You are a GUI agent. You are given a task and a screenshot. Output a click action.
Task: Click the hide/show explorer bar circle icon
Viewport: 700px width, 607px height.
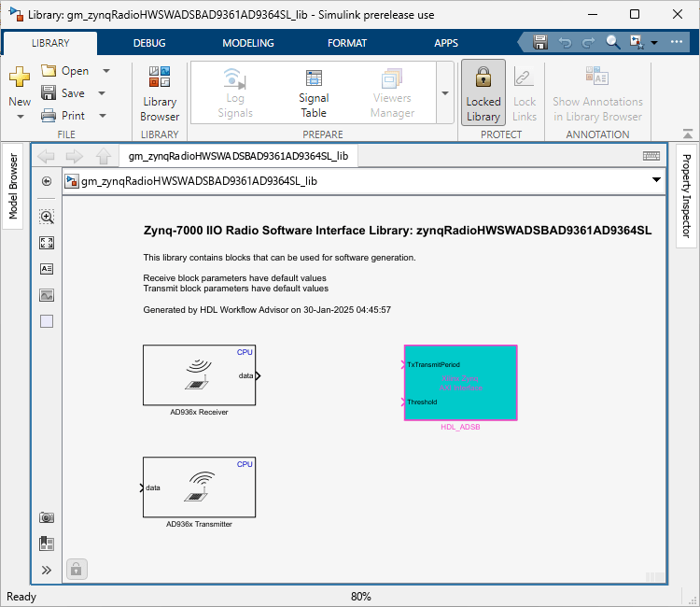47,181
